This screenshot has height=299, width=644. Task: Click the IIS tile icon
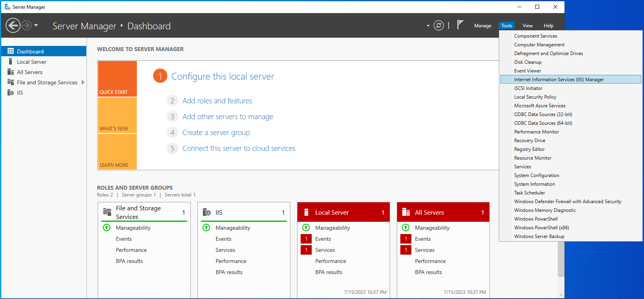[206, 212]
